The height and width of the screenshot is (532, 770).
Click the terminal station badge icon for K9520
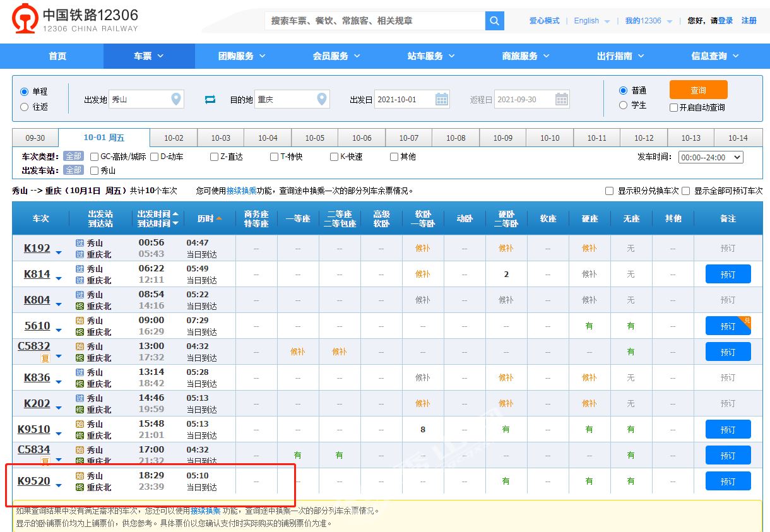click(x=80, y=487)
